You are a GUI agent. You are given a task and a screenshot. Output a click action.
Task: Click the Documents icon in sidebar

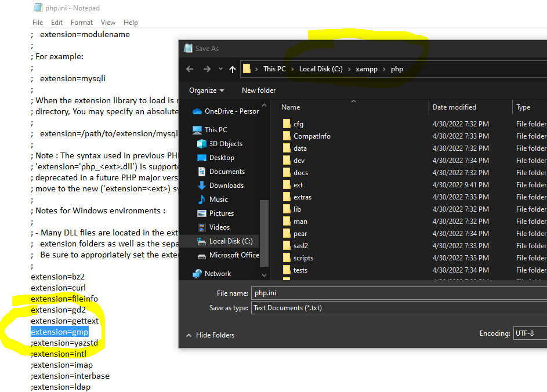point(202,172)
